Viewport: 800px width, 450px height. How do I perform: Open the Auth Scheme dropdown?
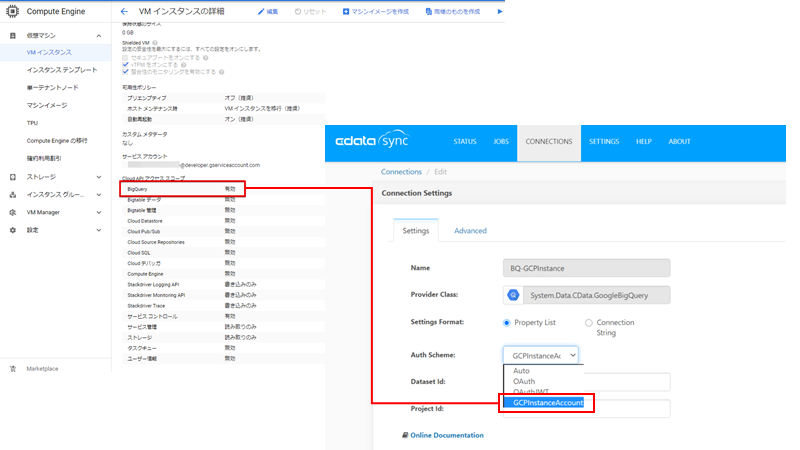click(x=540, y=355)
